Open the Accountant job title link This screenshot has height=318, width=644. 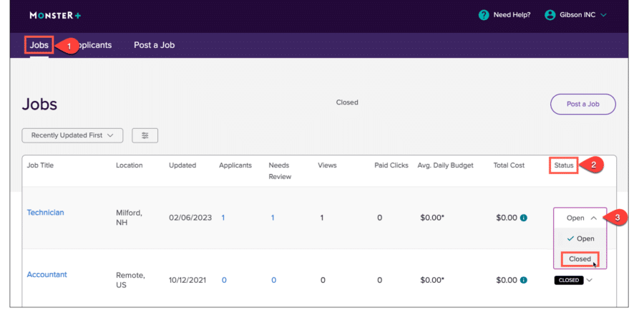tap(47, 274)
